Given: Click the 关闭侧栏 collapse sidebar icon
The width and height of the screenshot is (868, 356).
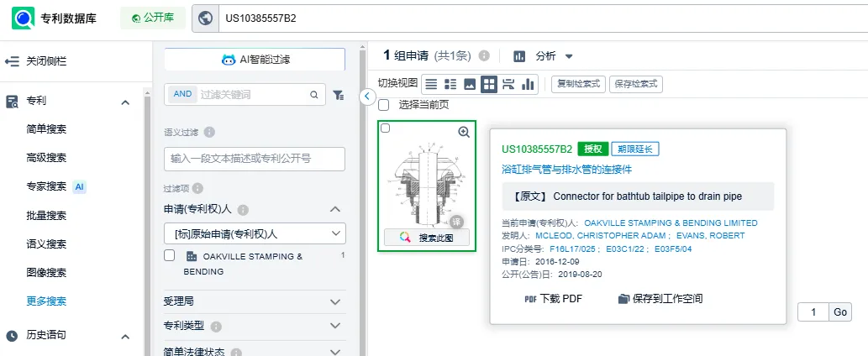Looking at the screenshot, I should (12, 61).
